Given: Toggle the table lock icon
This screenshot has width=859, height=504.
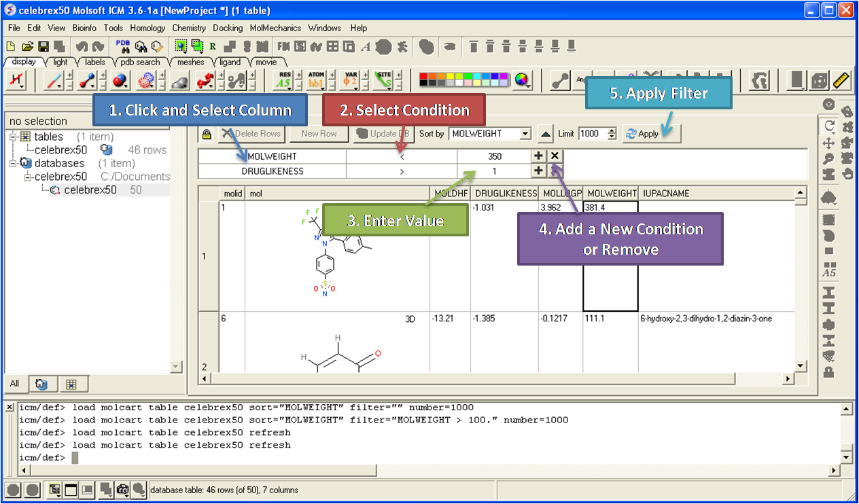Looking at the screenshot, I should (x=206, y=134).
